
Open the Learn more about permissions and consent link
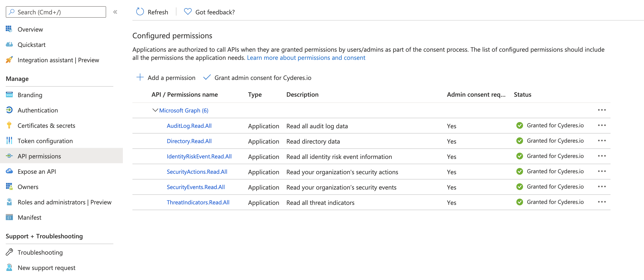[306, 57]
